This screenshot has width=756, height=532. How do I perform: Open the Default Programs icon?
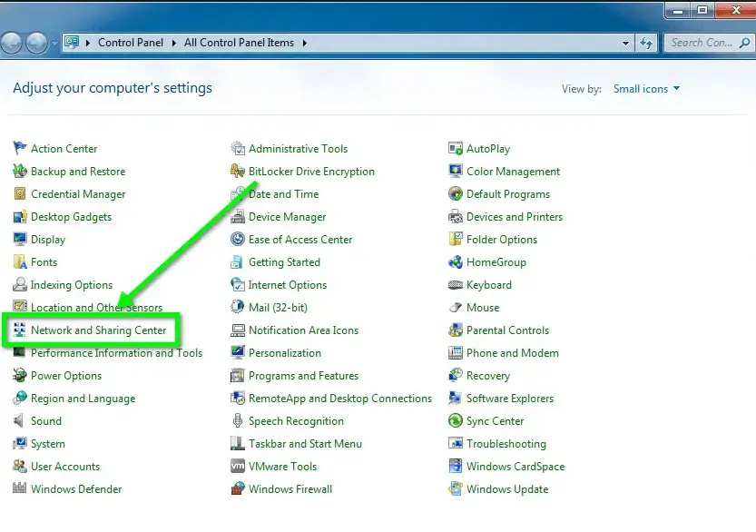pos(456,193)
